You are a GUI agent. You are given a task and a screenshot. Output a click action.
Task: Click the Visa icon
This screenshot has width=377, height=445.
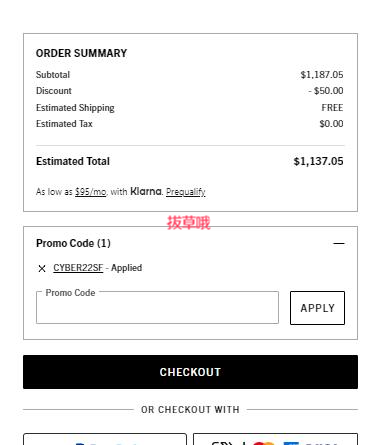(322, 443)
